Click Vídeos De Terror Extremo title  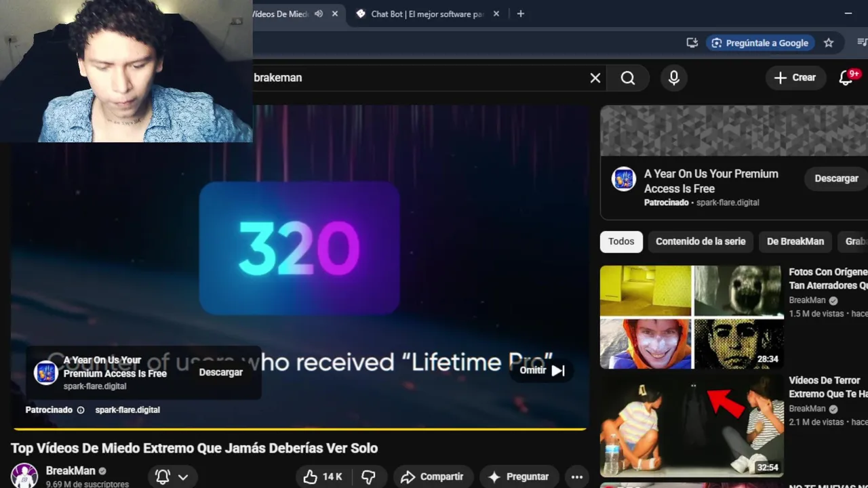828,387
